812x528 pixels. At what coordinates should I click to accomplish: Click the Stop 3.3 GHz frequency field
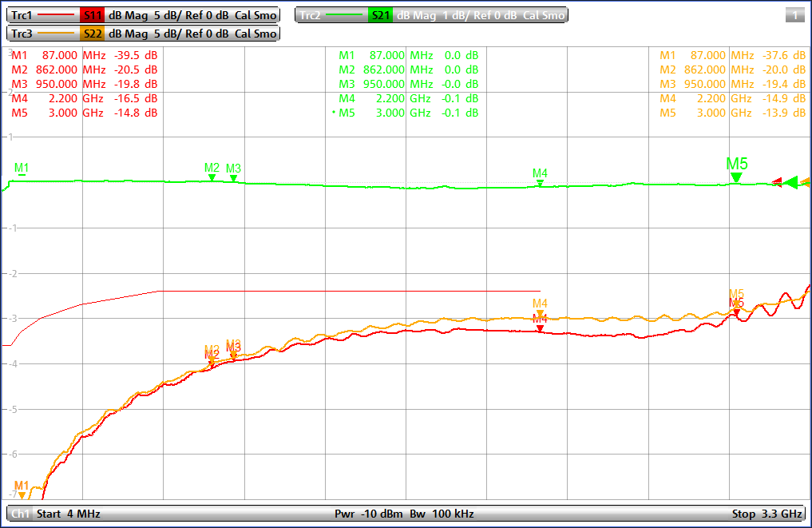(x=766, y=514)
